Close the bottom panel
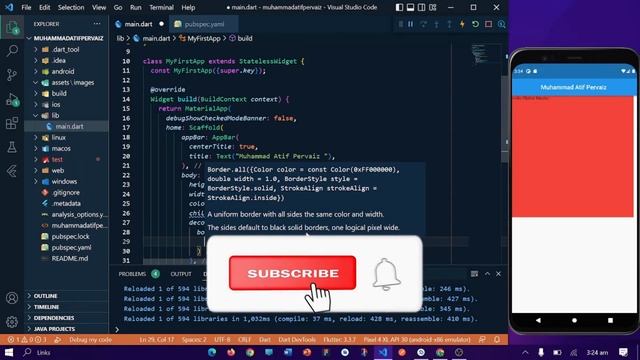Image resolution: width=640 pixels, height=360 pixels. click(x=498, y=274)
